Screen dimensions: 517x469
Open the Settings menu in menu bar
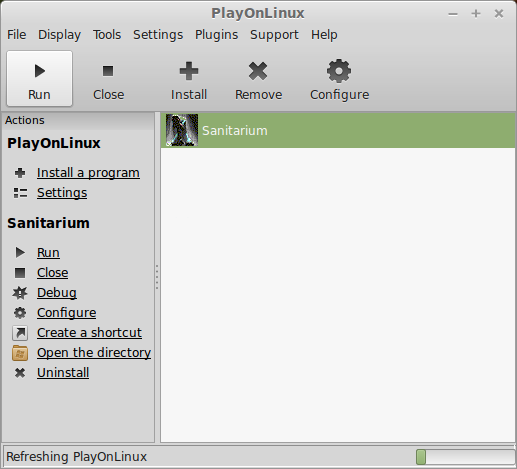click(x=158, y=35)
